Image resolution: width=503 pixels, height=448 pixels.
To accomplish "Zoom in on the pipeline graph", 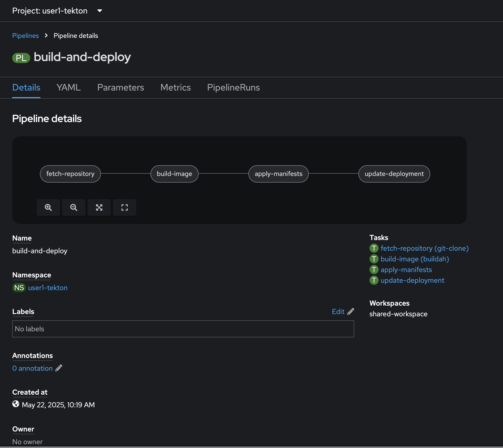I will point(48,207).
